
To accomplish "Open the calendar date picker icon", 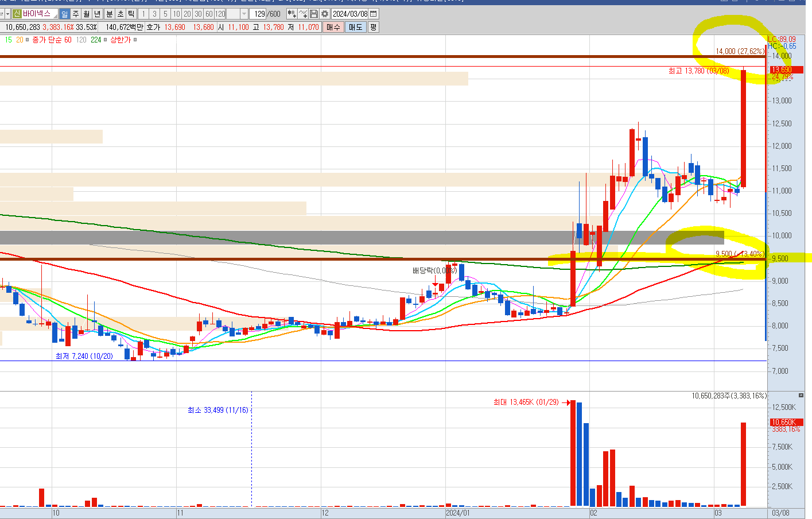I will coord(374,14).
